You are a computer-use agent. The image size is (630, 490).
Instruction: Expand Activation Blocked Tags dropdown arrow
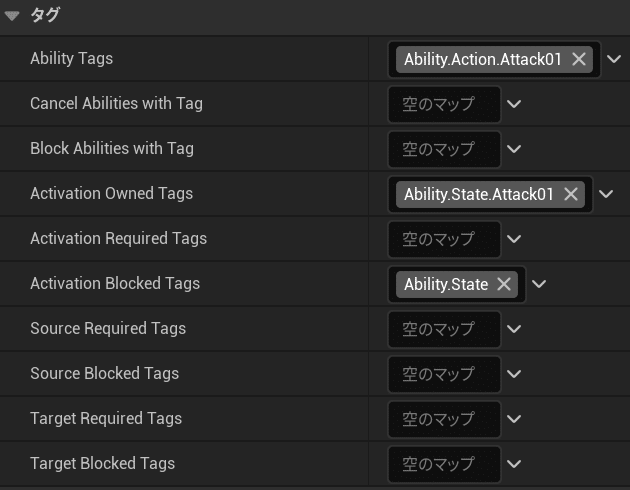[539, 284]
